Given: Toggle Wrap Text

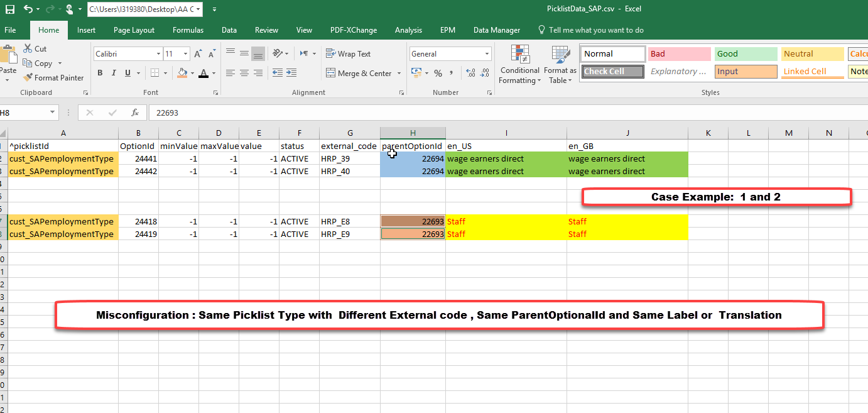Looking at the screenshot, I should [x=349, y=53].
